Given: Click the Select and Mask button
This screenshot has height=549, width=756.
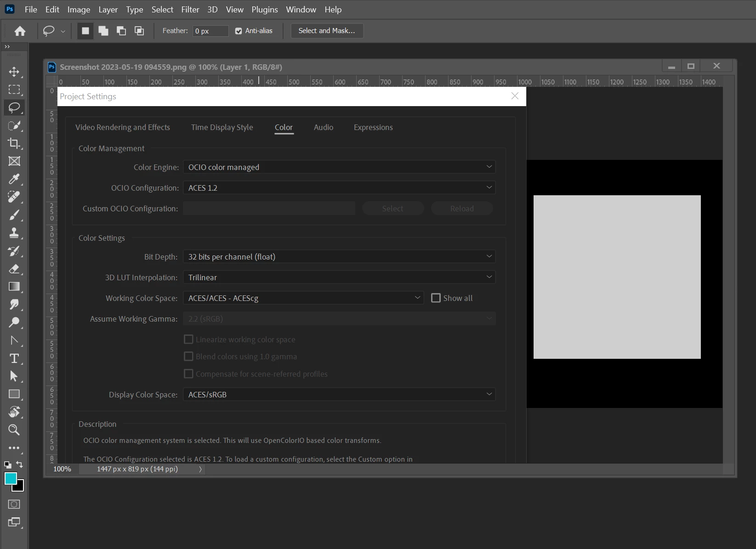Looking at the screenshot, I should 327,31.
